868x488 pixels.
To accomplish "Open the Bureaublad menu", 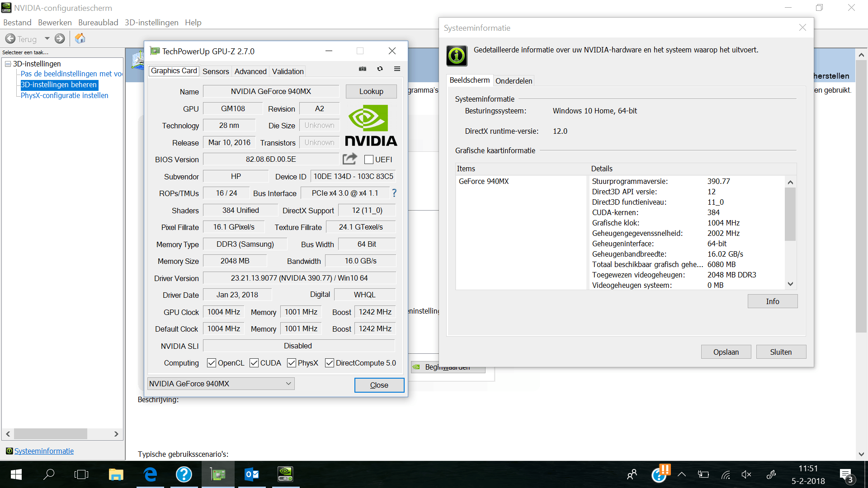I will point(98,23).
